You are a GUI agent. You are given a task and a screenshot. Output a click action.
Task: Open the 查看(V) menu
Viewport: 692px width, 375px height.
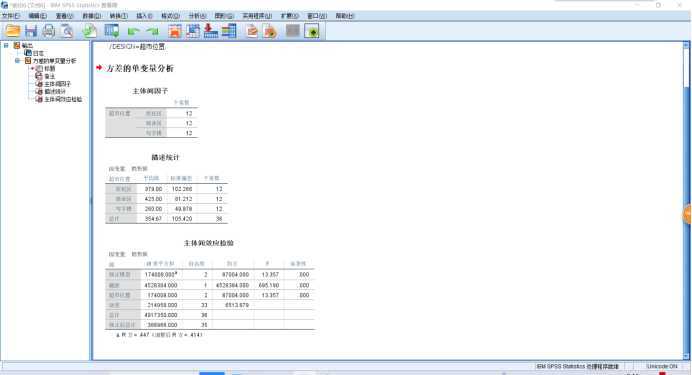pos(64,16)
